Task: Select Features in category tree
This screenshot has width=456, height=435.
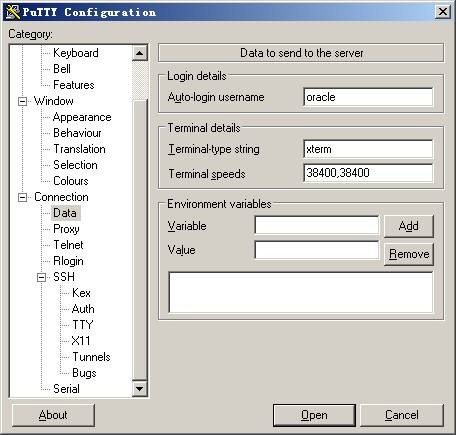Action: pyautogui.click(x=74, y=85)
